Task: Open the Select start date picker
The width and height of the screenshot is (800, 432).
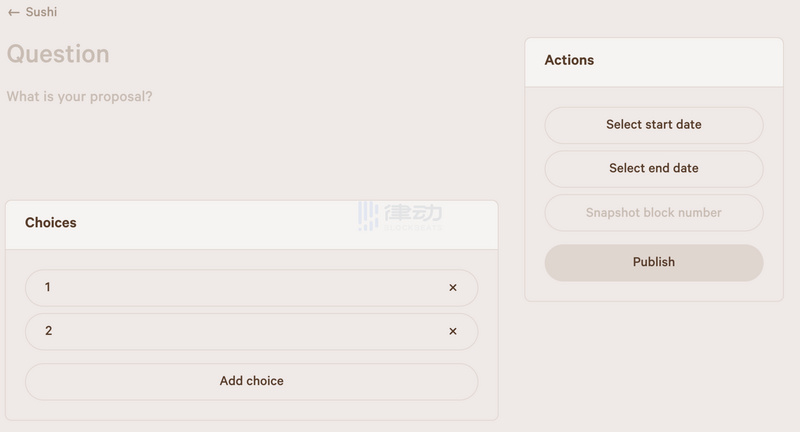Action: [653, 125]
